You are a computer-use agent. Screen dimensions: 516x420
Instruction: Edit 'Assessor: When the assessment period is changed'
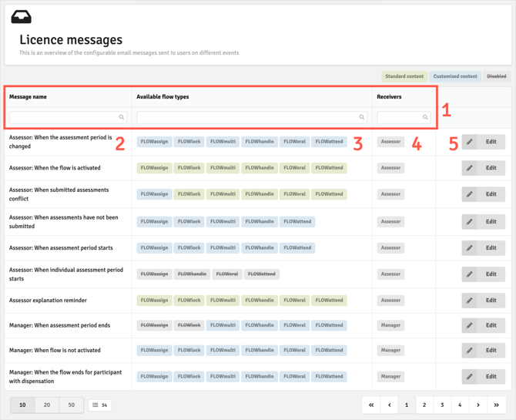(x=484, y=142)
